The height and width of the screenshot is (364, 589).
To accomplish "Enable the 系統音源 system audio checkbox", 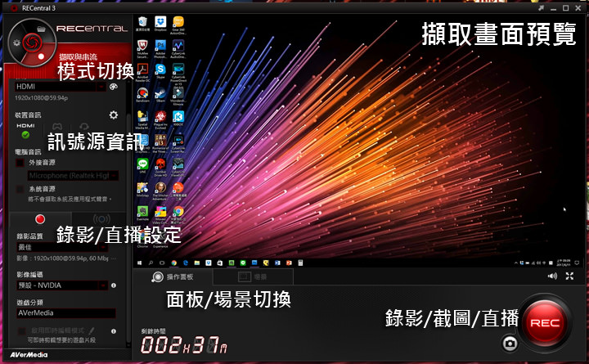I will tap(20, 189).
